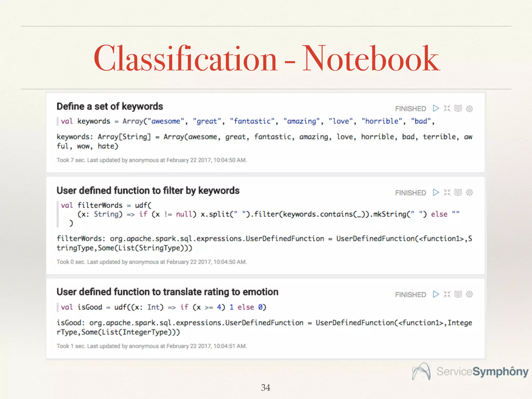Open gear settings of isGood paragraph

469,294
